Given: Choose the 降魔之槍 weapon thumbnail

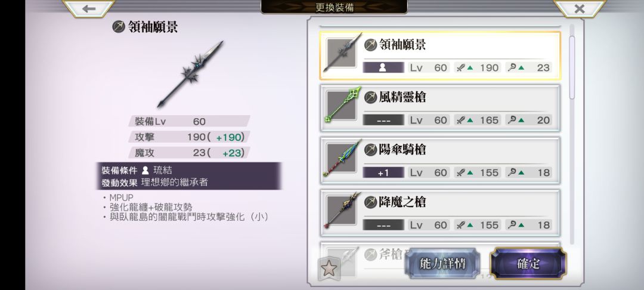Looking at the screenshot, I should 342,211.
